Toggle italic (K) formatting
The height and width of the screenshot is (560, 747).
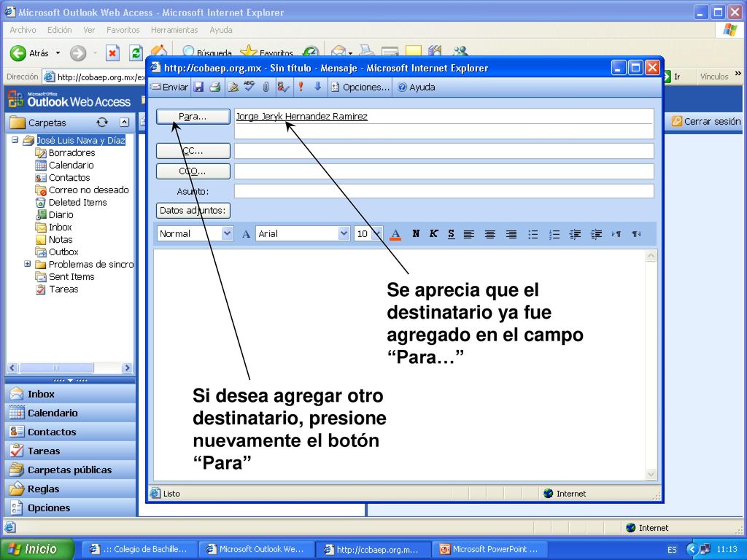(433, 233)
